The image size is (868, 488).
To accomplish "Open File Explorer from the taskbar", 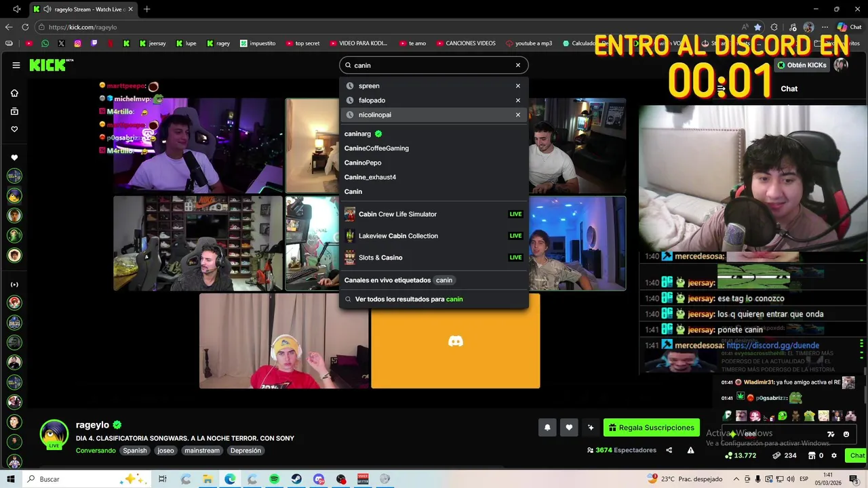I will coord(208,479).
